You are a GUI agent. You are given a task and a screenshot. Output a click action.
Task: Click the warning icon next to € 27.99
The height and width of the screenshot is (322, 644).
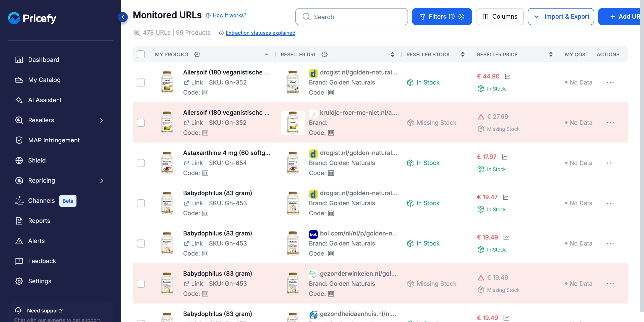coord(481,116)
